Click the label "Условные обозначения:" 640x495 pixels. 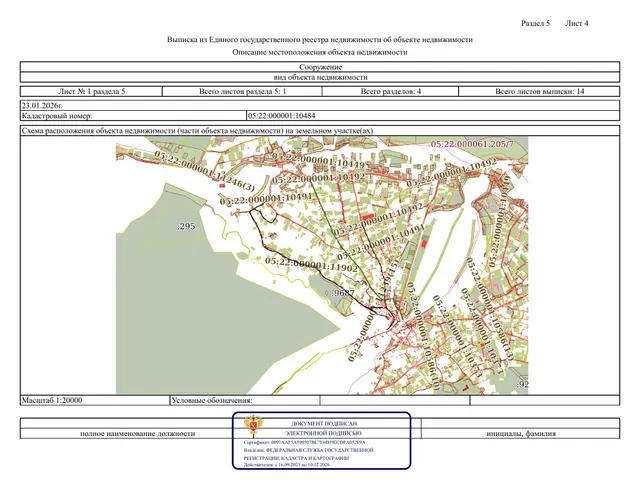(211, 400)
